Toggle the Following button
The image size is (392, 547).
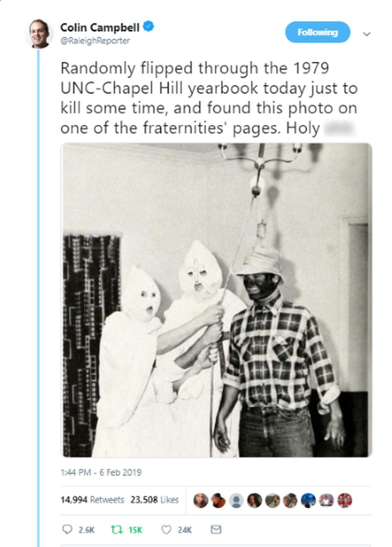tap(318, 32)
